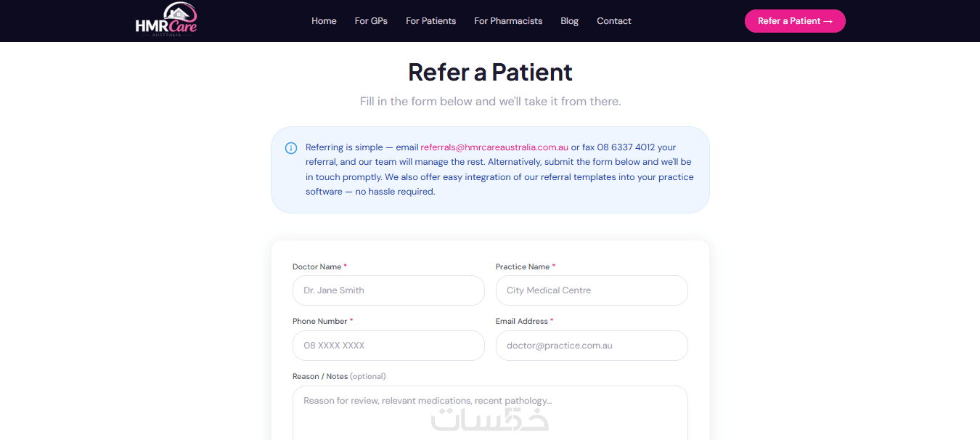Open the For GPs menu item
The image size is (980, 440).
371,21
